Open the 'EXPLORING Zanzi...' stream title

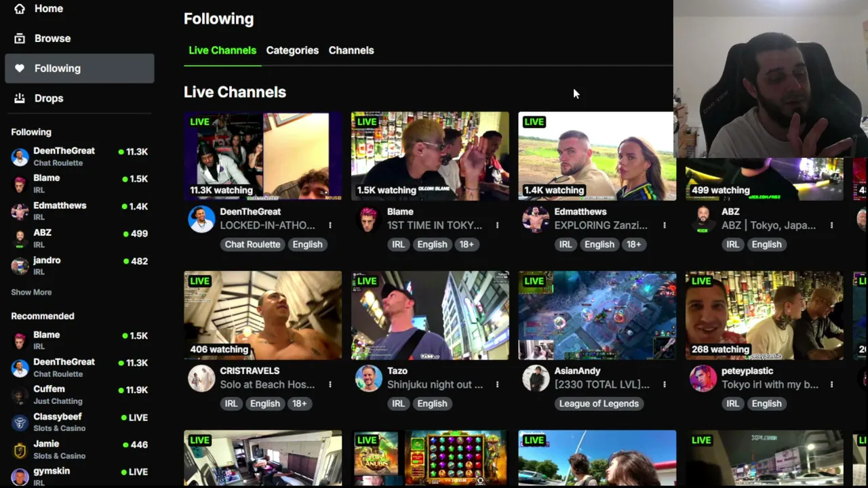click(601, 225)
